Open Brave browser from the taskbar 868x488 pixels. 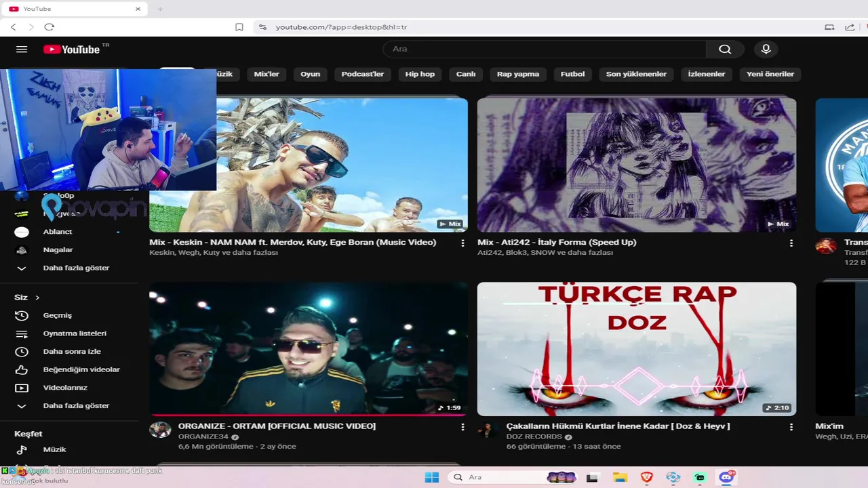[646, 477]
